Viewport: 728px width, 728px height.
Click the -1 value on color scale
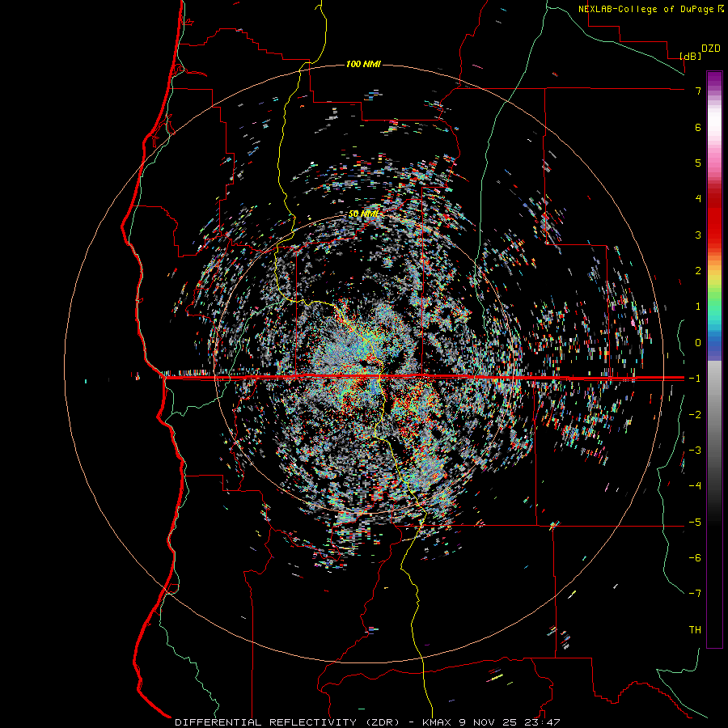(x=695, y=379)
